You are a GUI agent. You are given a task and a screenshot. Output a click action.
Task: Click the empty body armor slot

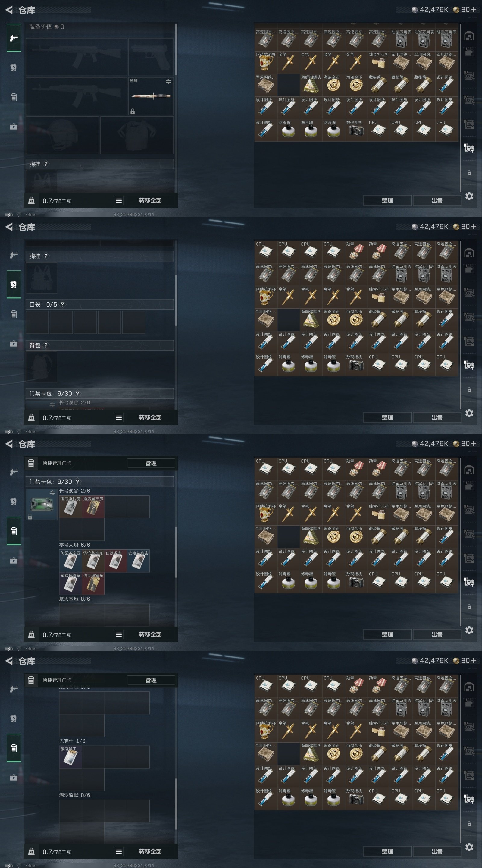[137, 135]
